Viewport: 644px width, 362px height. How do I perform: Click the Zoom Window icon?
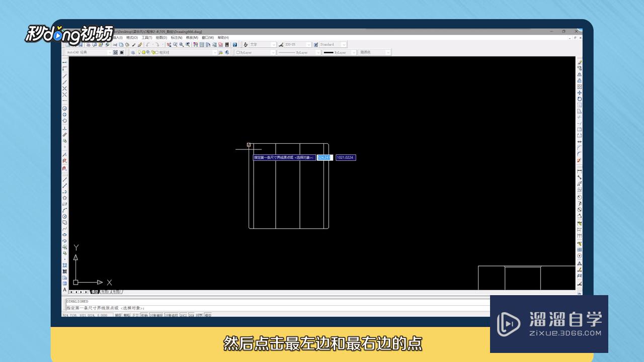coord(181,45)
